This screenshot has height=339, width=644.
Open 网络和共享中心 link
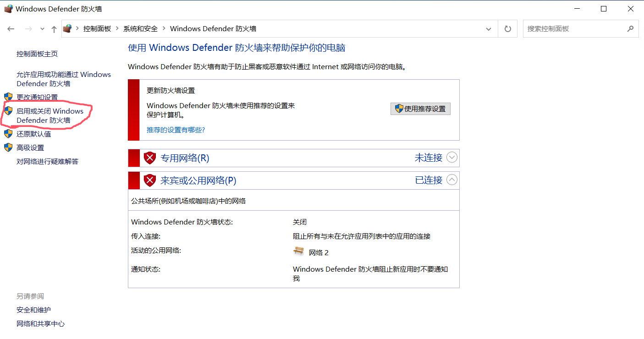point(40,323)
